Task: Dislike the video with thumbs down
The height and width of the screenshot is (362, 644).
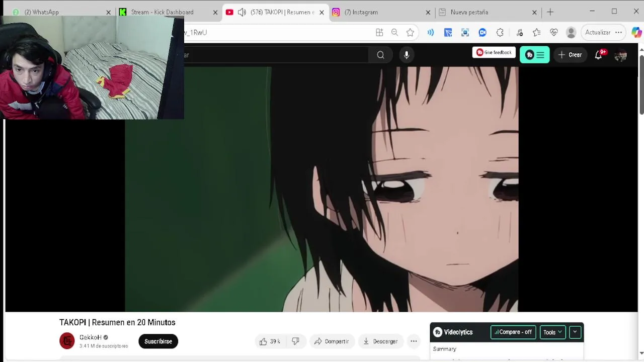Action: (295, 341)
